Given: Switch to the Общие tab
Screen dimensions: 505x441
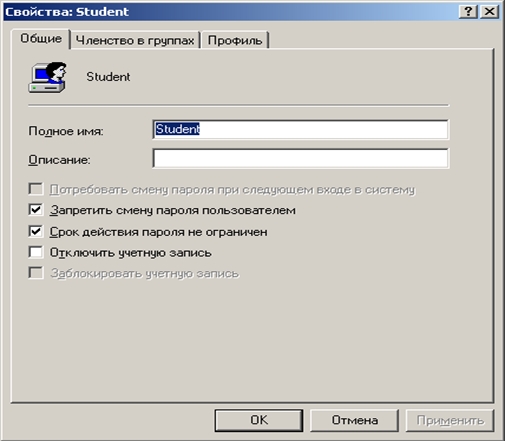Looking at the screenshot, I should pos(41,39).
